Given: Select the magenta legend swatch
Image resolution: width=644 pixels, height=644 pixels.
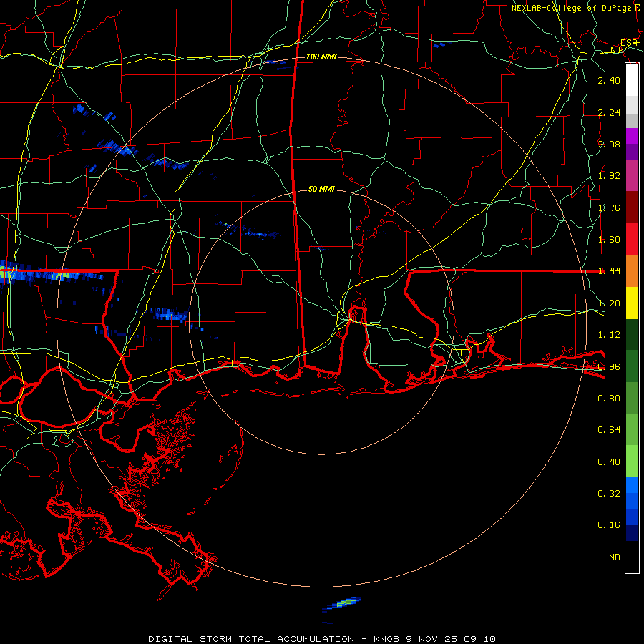Looking at the screenshot, I should click(632, 136).
